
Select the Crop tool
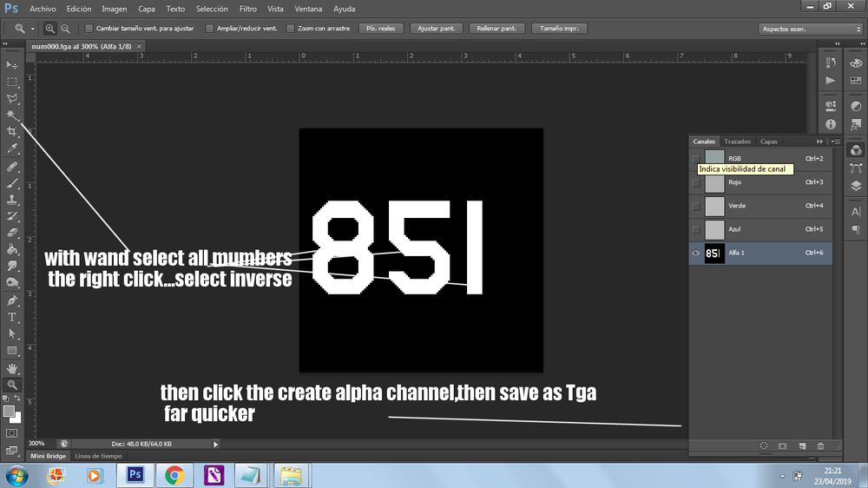click(x=11, y=131)
